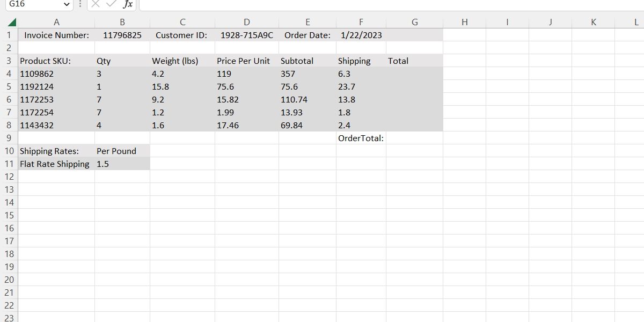Select row 9 header
644x322 pixels.
9,138
